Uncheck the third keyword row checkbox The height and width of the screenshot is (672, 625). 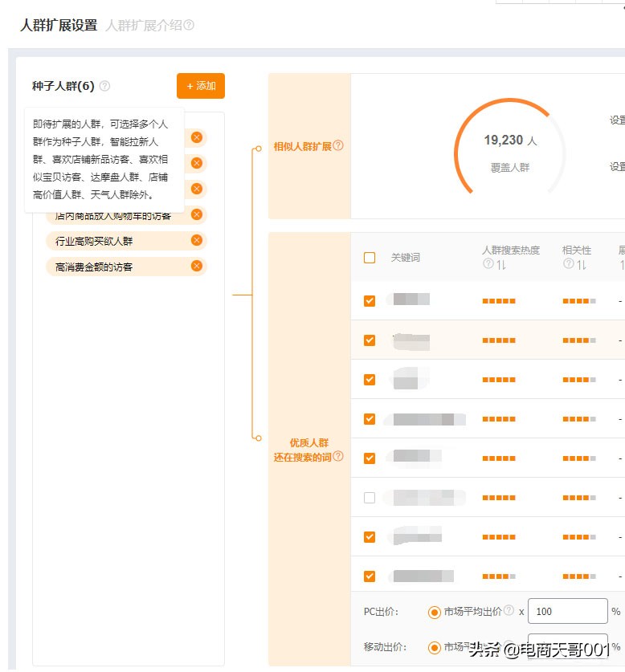point(370,380)
